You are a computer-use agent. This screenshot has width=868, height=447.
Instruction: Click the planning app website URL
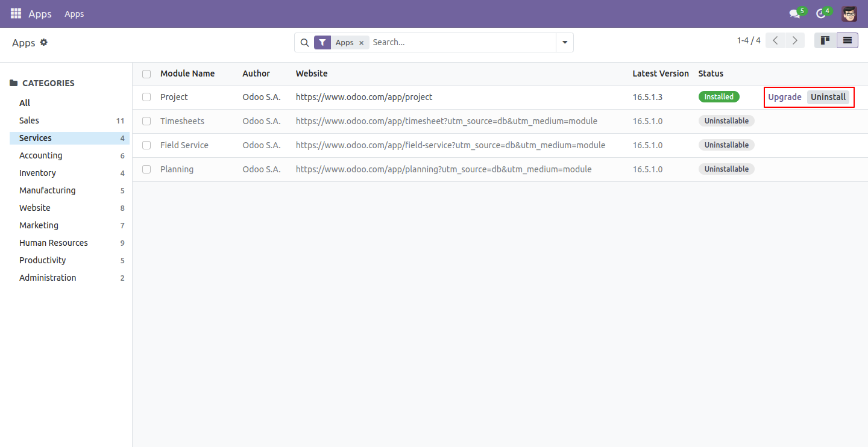(444, 169)
